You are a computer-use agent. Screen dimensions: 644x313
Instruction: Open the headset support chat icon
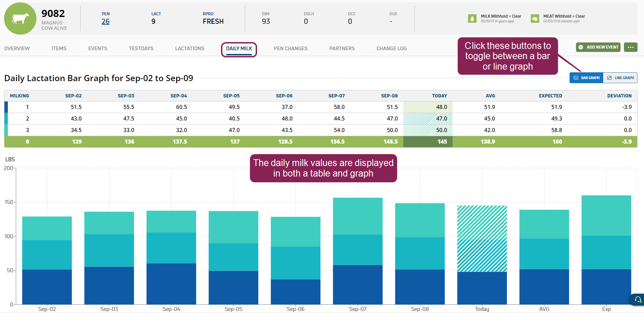(x=638, y=299)
